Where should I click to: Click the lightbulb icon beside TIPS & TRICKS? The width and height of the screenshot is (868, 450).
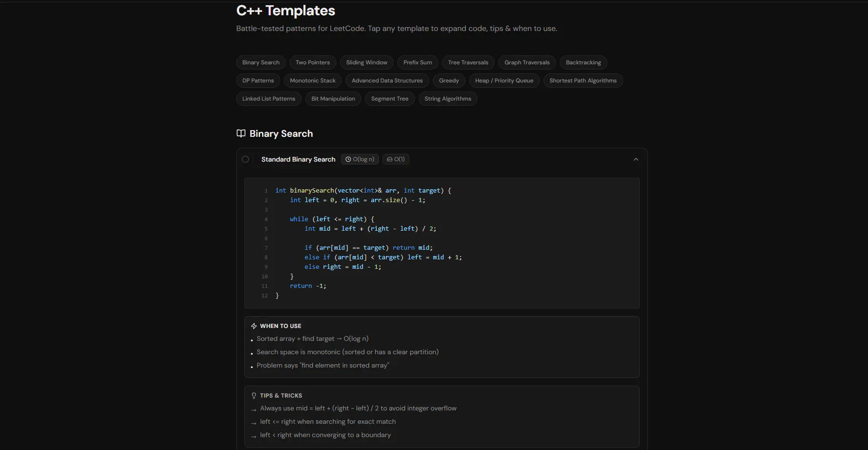[x=254, y=396]
